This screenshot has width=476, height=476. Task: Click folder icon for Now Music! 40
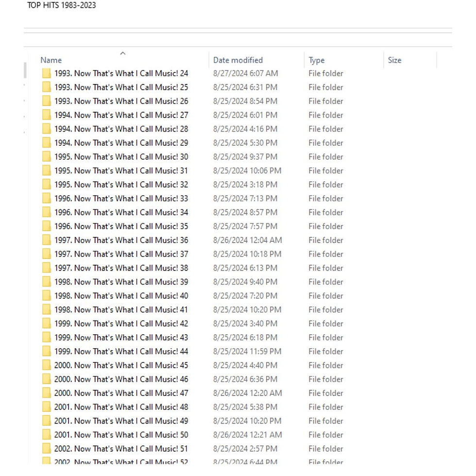point(47,296)
